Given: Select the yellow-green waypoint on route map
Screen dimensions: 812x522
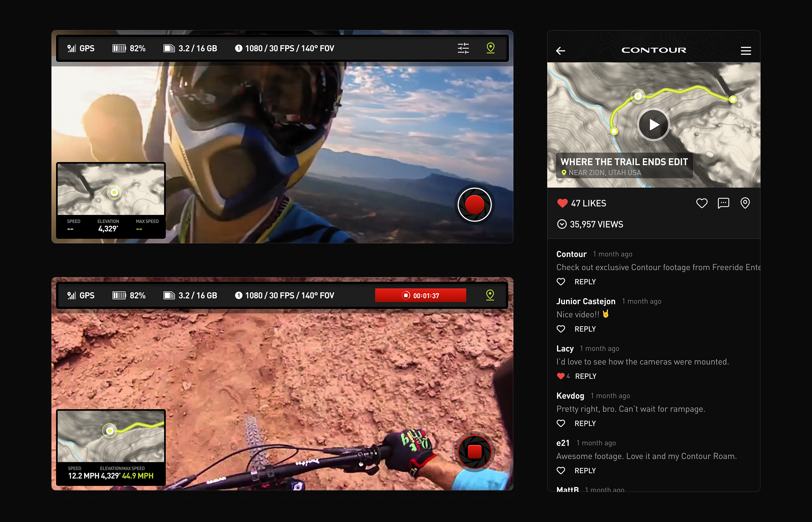Looking at the screenshot, I should point(638,96).
